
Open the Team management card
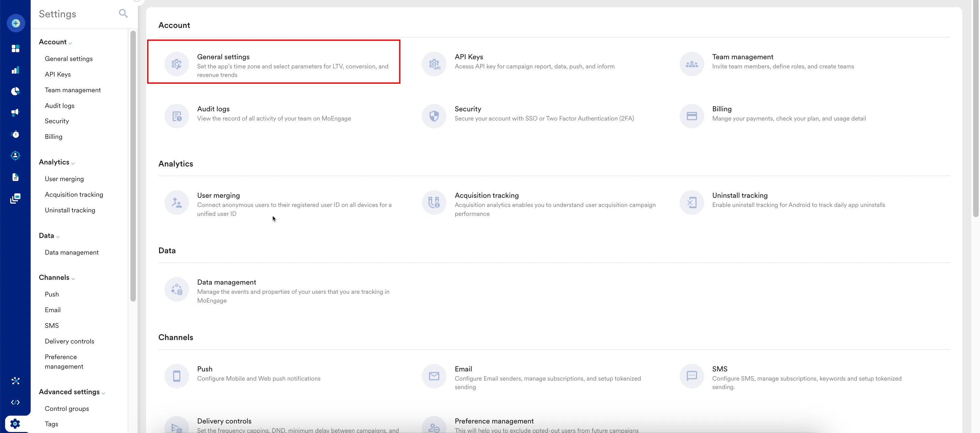click(x=742, y=57)
